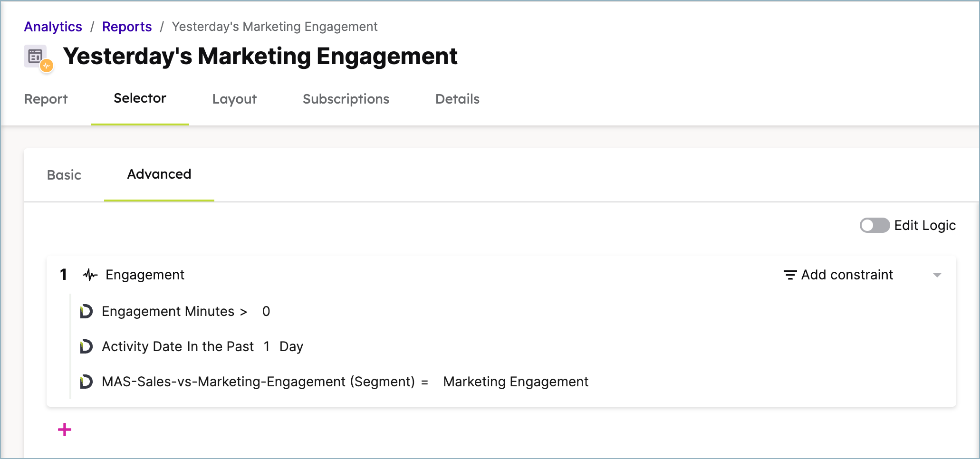Open the Report tab
This screenshot has height=459, width=980.
(46, 99)
